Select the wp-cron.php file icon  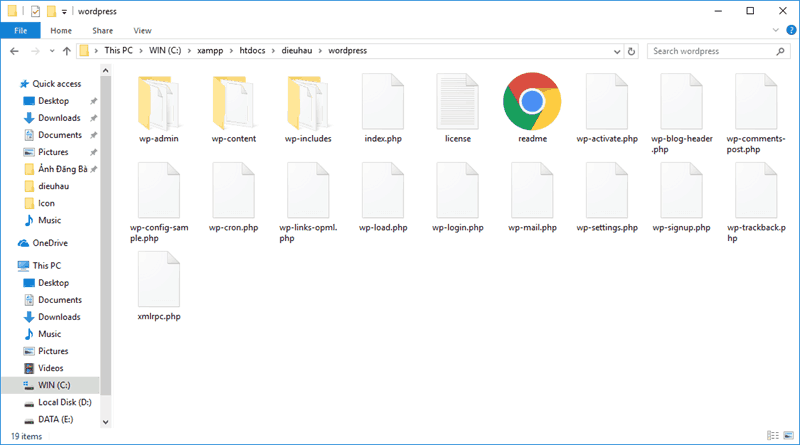click(x=234, y=190)
